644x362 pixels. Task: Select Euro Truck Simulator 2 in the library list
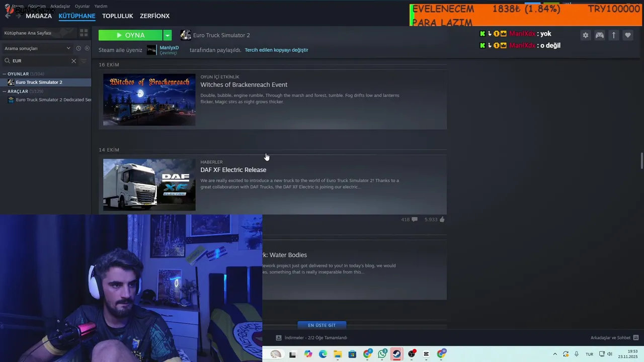click(x=45, y=82)
